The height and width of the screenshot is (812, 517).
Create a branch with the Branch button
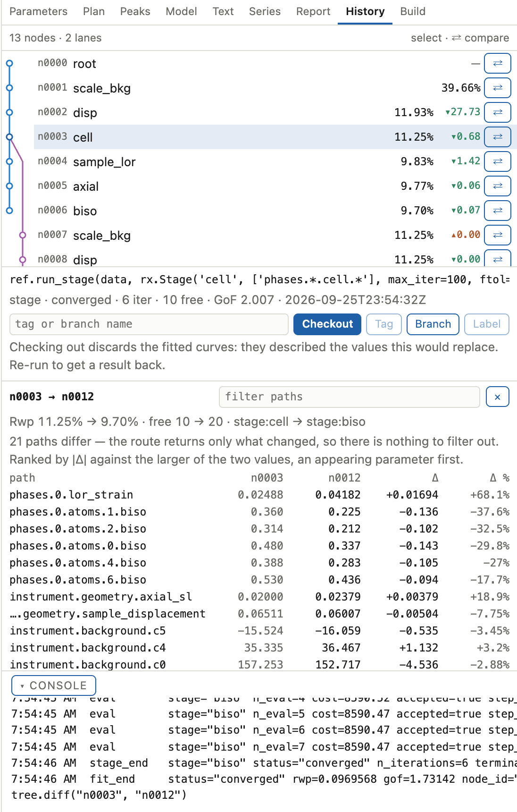tap(433, 324)
